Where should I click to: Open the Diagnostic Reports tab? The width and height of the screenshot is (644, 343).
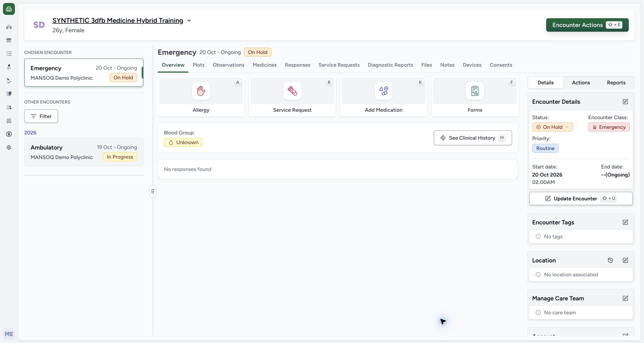390,65
